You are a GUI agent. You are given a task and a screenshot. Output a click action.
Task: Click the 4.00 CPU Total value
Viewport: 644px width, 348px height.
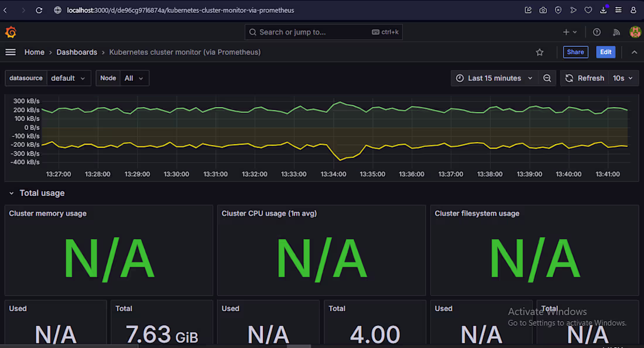pos(375,335)
